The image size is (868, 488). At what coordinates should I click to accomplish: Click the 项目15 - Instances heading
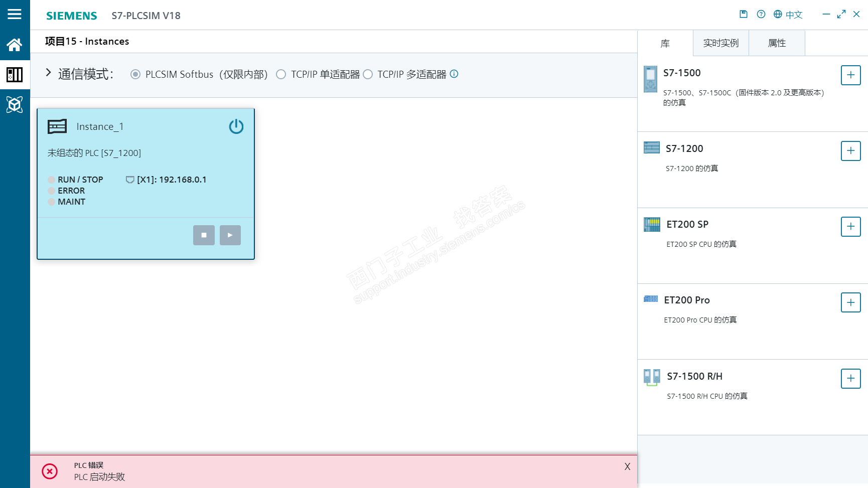point(87,41)
